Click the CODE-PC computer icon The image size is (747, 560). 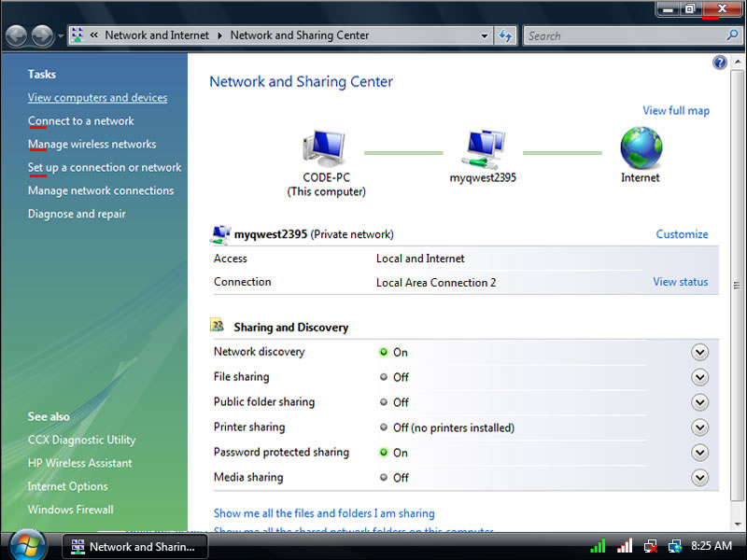pos(324,149)
